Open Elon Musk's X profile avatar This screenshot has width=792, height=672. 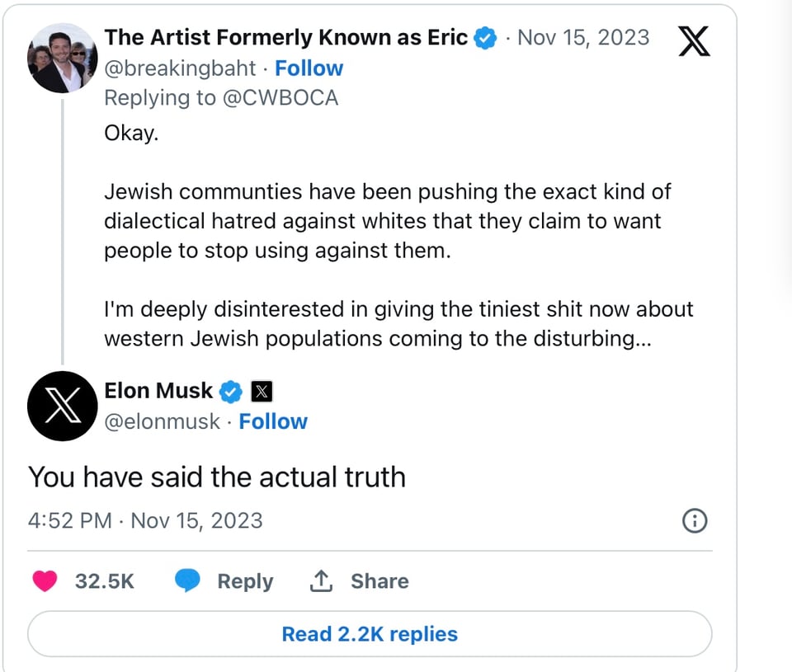(x=64, y=405)
